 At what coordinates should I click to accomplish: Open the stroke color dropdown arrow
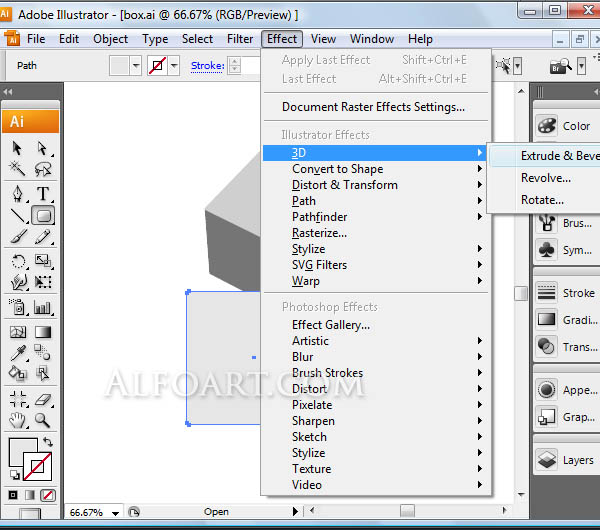[x=174, y=66]
